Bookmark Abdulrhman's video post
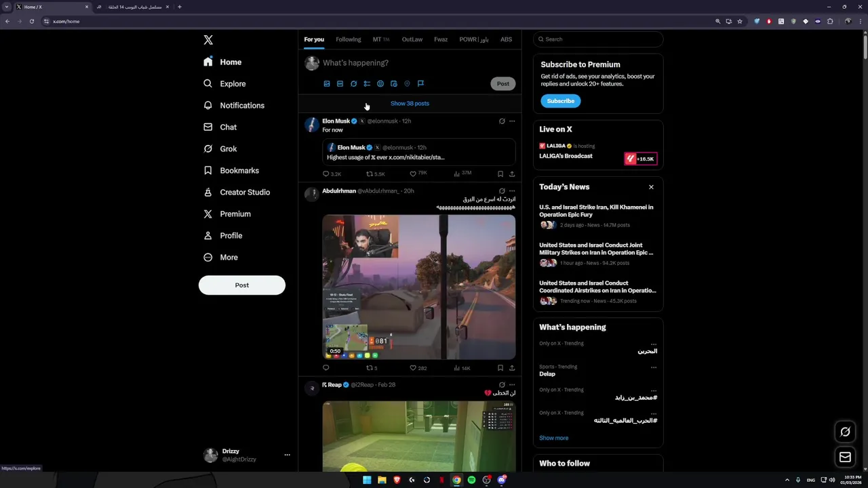The height and width of the screenshot is (488, 868). (500, 368)
